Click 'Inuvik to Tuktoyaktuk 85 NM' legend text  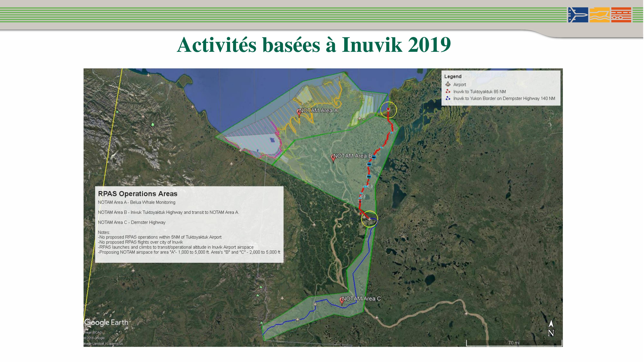point(479,92)
